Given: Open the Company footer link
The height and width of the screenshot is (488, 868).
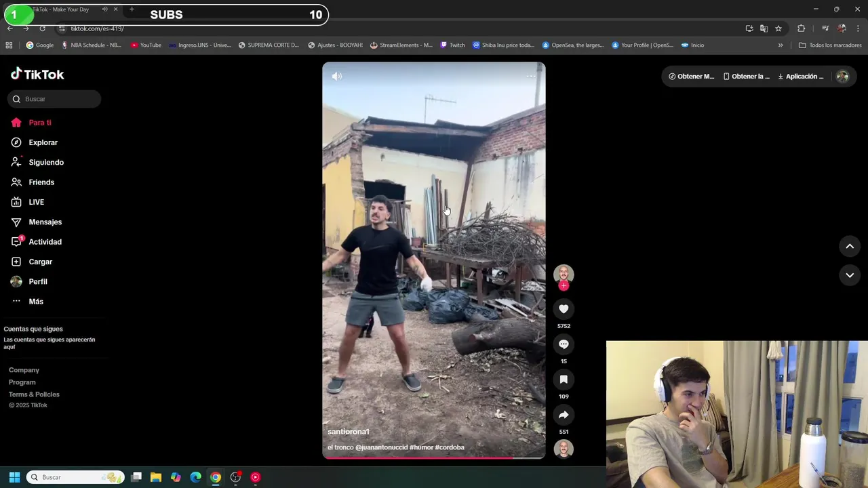Looking at the screenshot, I should [x=24, y=370].
